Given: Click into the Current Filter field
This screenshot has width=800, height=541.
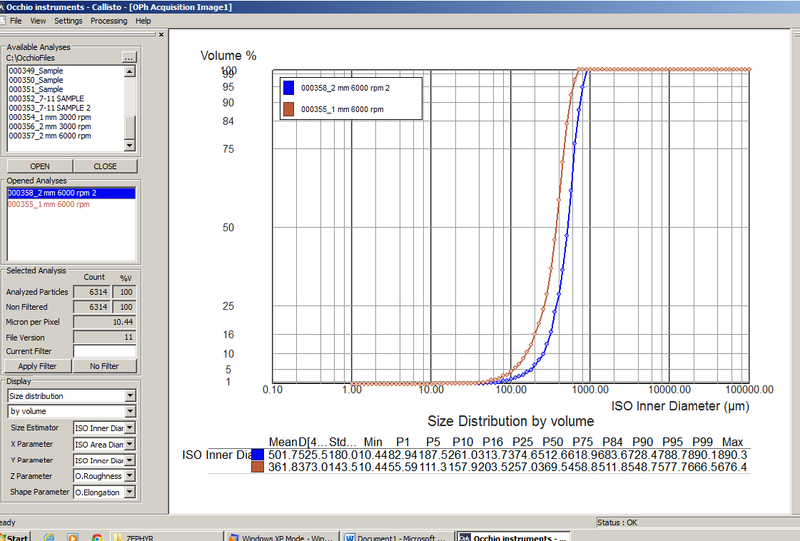Looking at the screenshot, I should pyautogui.click(x=104, y=351).
